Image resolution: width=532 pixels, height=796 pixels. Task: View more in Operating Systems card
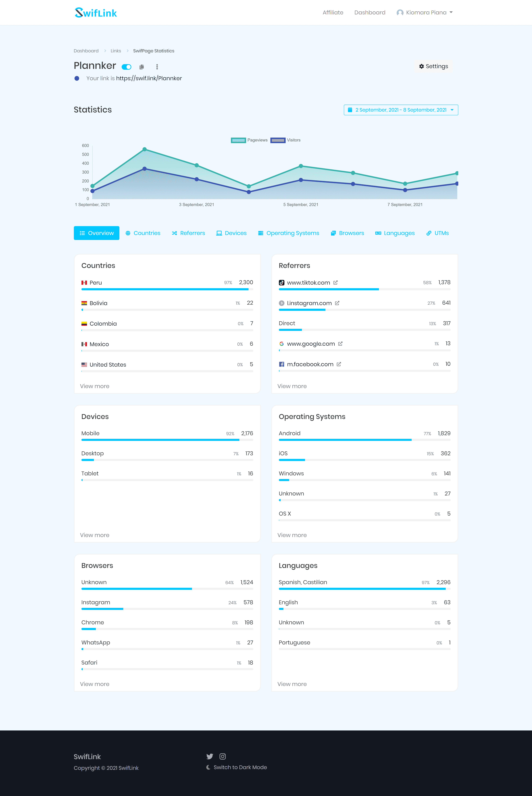click(292, 535)
